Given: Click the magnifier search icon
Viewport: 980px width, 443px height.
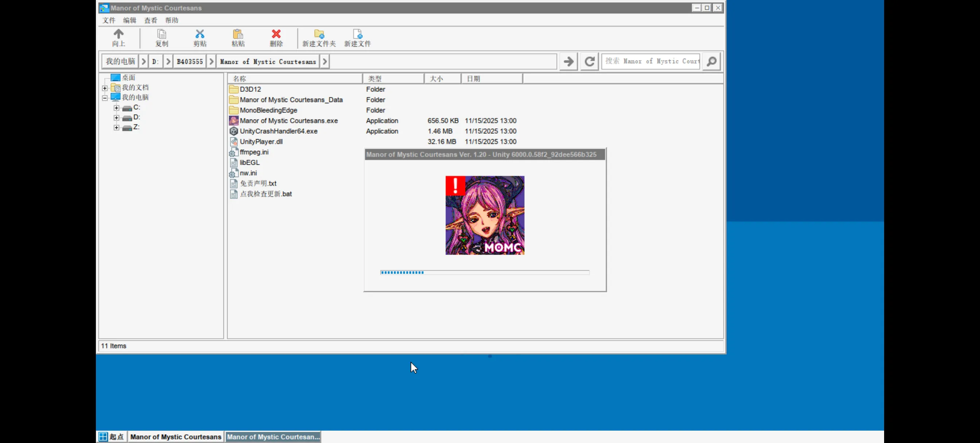Looking at the screenshot, I should (x=711, y=62).
